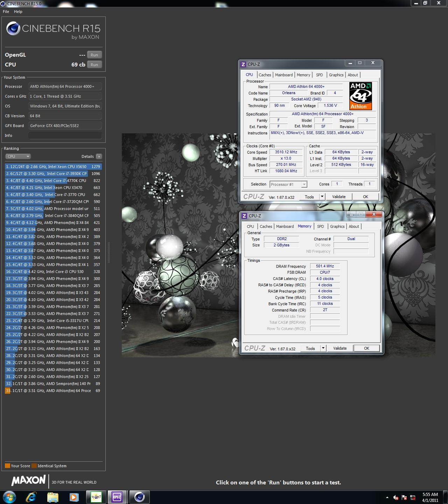Viewport: 448px width, 504px height.
Task: Click the MAXON logo at bottom left
Action: tap(29, 480)
